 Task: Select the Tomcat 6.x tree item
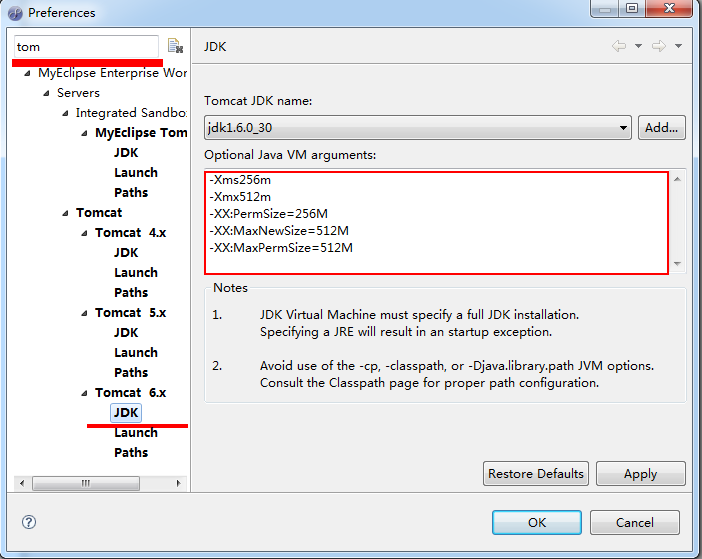click(x=130, y=393)
